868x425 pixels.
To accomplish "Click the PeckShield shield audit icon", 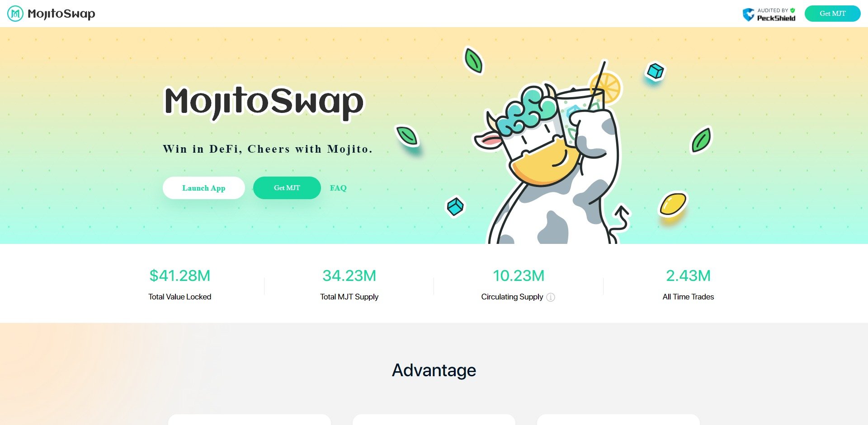I will point(749,14).
